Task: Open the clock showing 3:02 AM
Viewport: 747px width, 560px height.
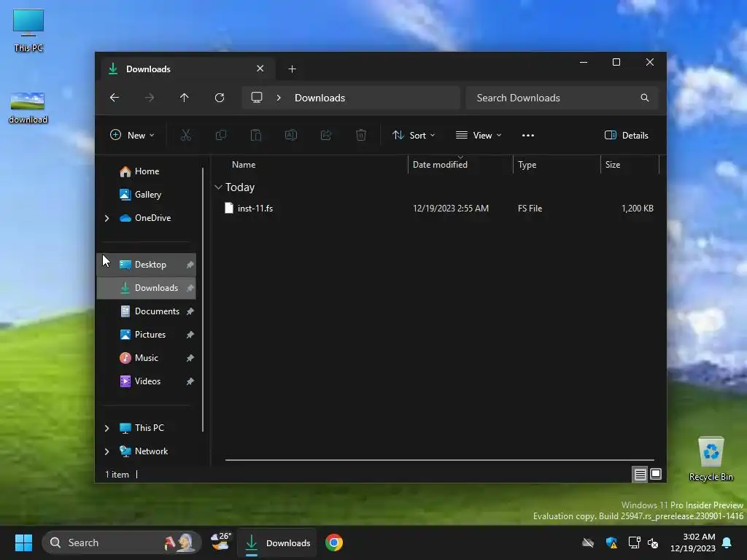Action: pyautogui.click(x=693, y=542)
